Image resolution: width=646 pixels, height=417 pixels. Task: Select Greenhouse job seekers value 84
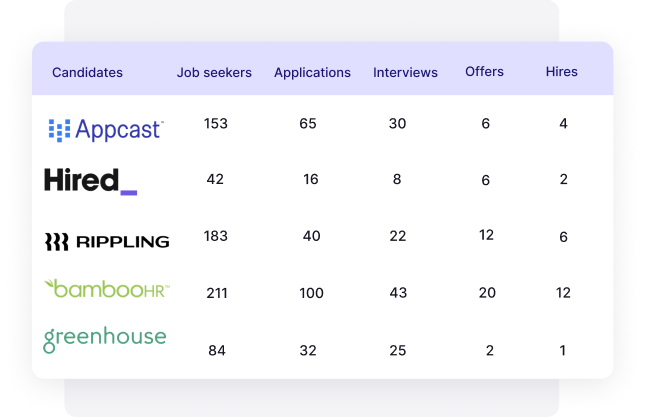coord(215,350)
